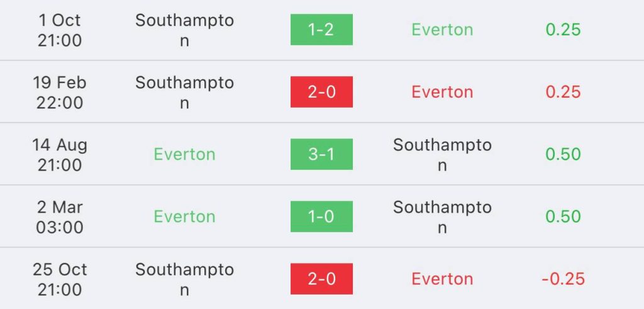This screenshot has height=309, width=644.
Task: Select the 0.50 handicap on 14 Aug
Action: pos(563,154)
